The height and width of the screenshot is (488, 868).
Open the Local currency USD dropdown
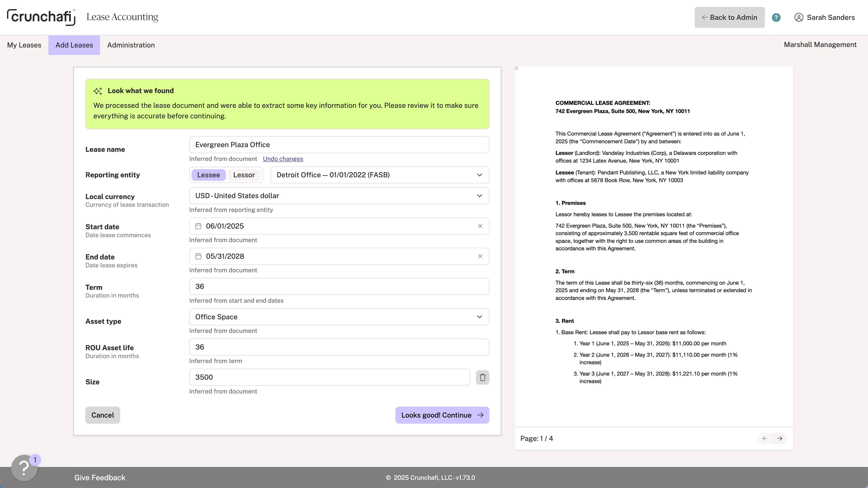pos(339,196)
